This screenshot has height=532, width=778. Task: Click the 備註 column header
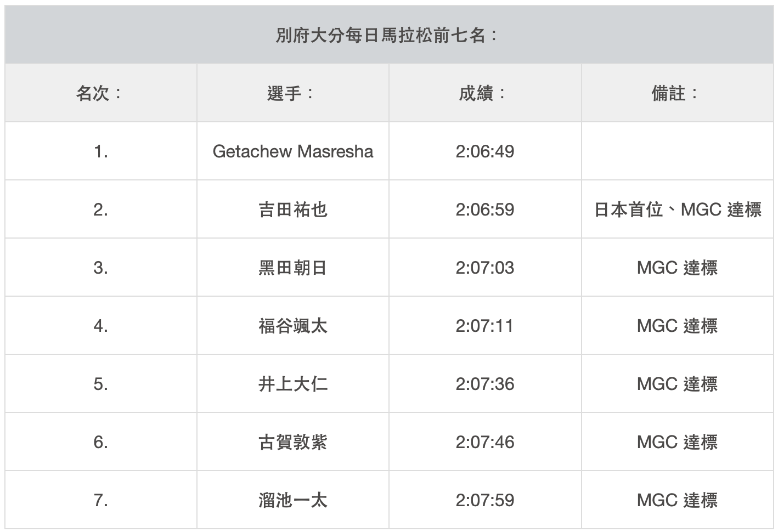(676, 93)
